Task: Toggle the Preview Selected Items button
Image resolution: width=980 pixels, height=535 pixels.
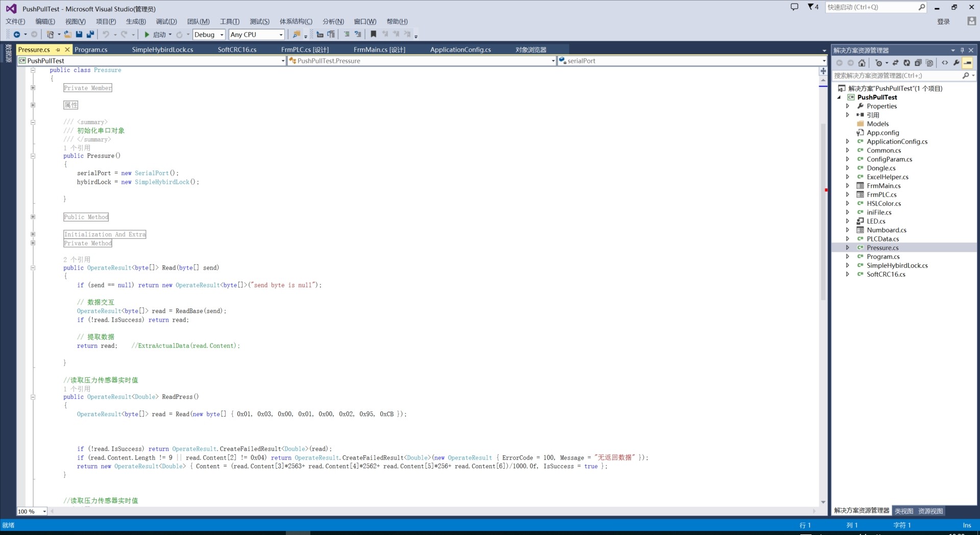Action: point(967,63)
